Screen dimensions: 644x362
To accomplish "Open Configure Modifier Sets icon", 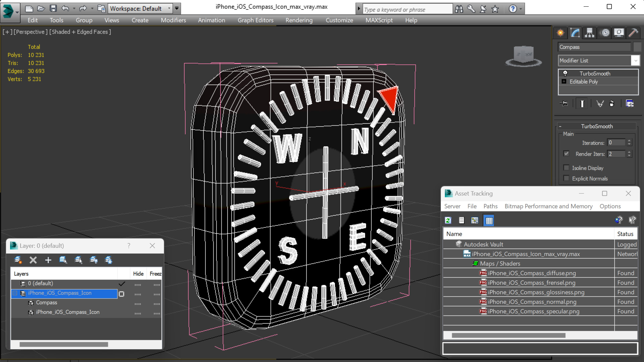I will [x=630, y=103].
